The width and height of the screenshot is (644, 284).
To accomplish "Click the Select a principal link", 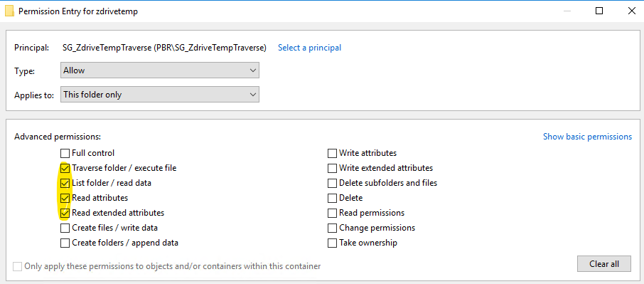I will point(310,48).
